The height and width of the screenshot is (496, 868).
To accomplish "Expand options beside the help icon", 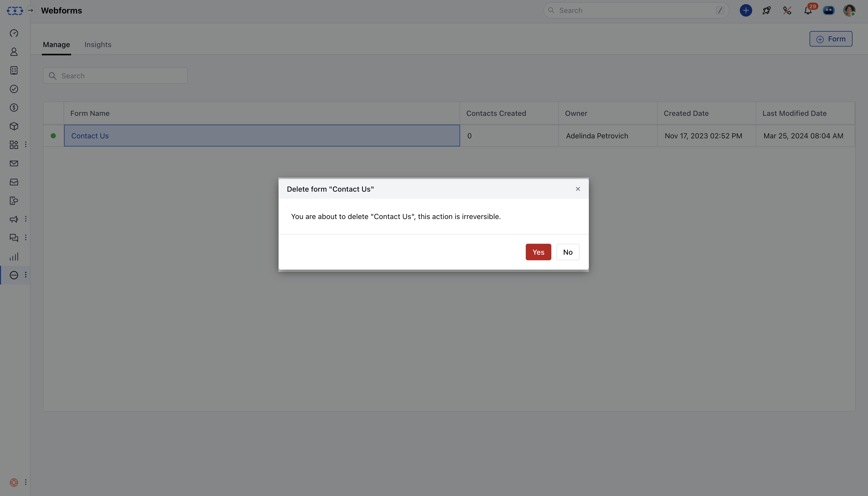I will click(26, 482).
